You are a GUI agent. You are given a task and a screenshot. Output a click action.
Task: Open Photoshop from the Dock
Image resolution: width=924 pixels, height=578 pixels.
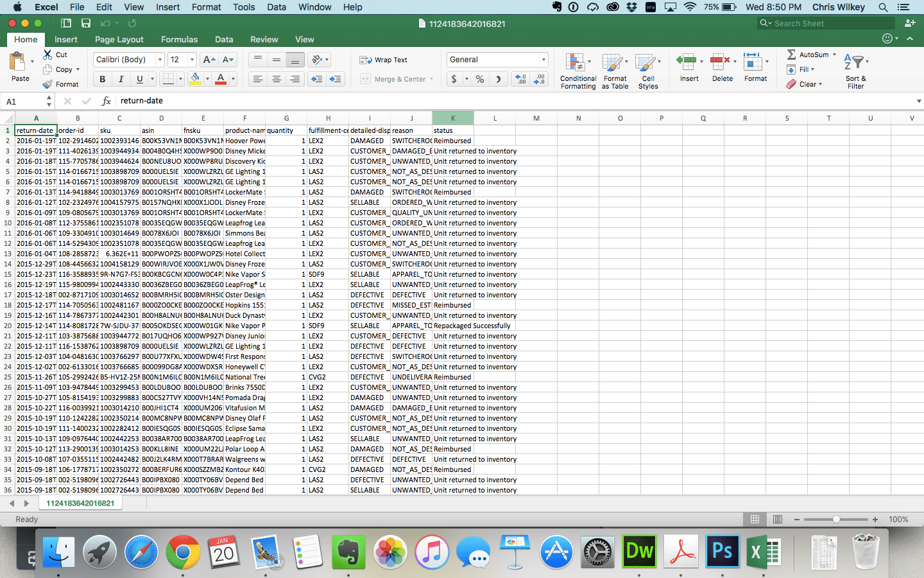click(x=723, y=551)
